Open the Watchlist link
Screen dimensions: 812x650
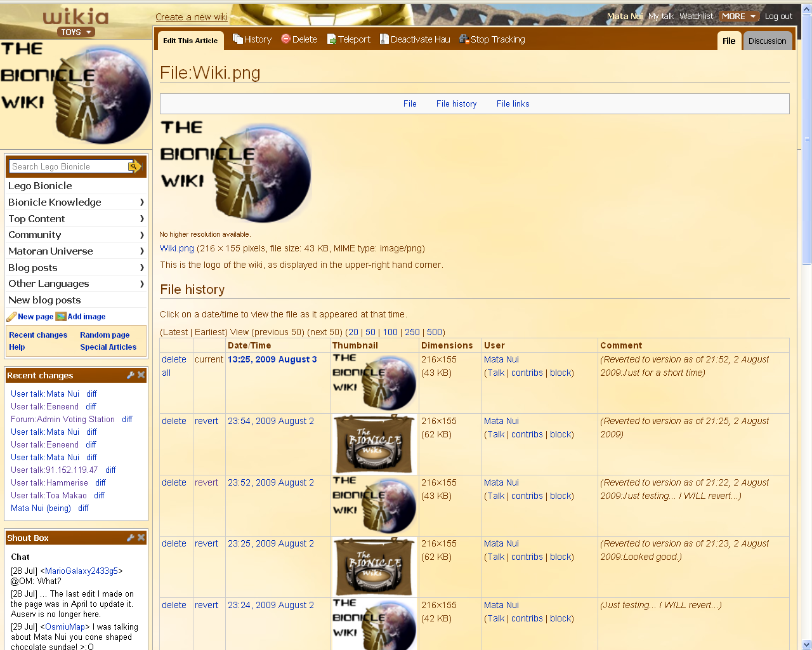click(x=697, y=17)
